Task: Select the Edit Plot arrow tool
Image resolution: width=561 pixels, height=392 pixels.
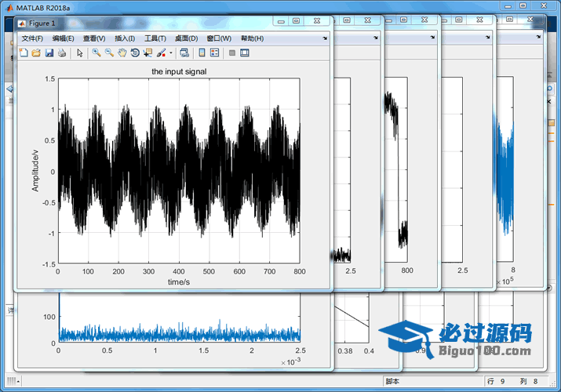Action: click(x=80, y=53)
